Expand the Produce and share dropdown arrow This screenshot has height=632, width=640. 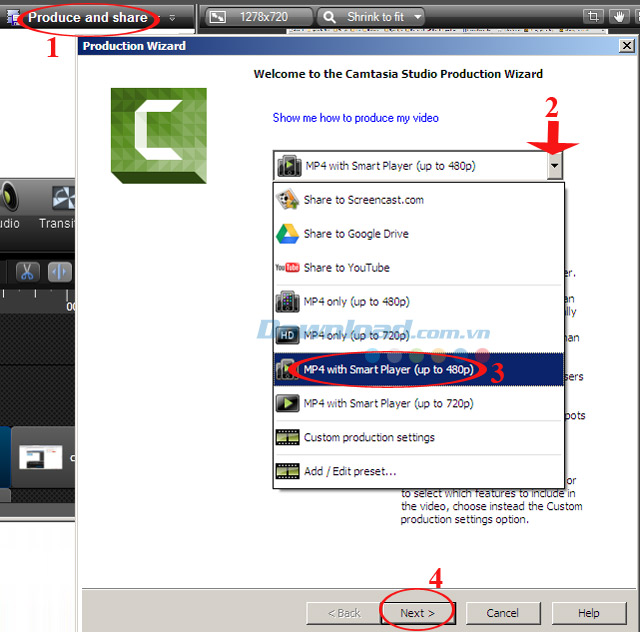pyautogui.click(x=172, y=18)
